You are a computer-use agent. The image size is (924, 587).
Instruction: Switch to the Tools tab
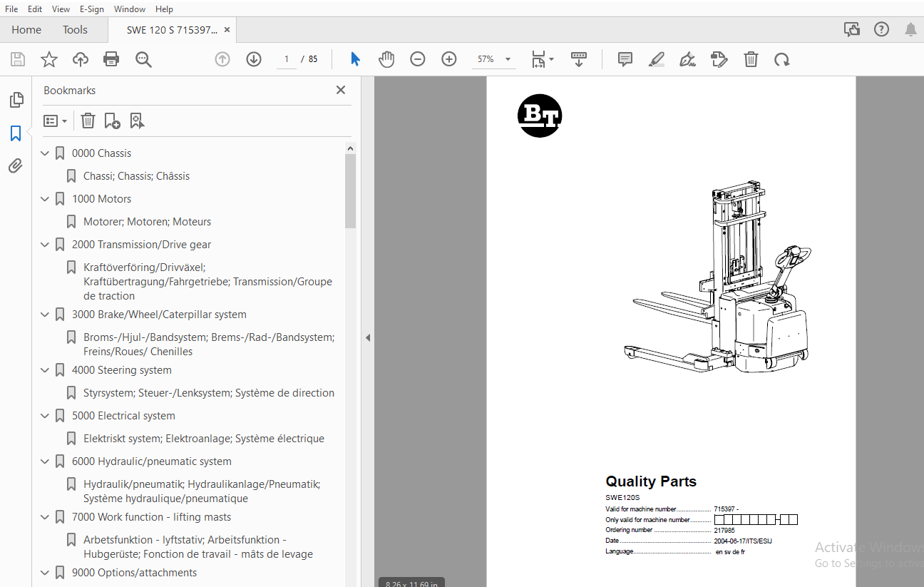pyautogui.click(x=75, y=29)
